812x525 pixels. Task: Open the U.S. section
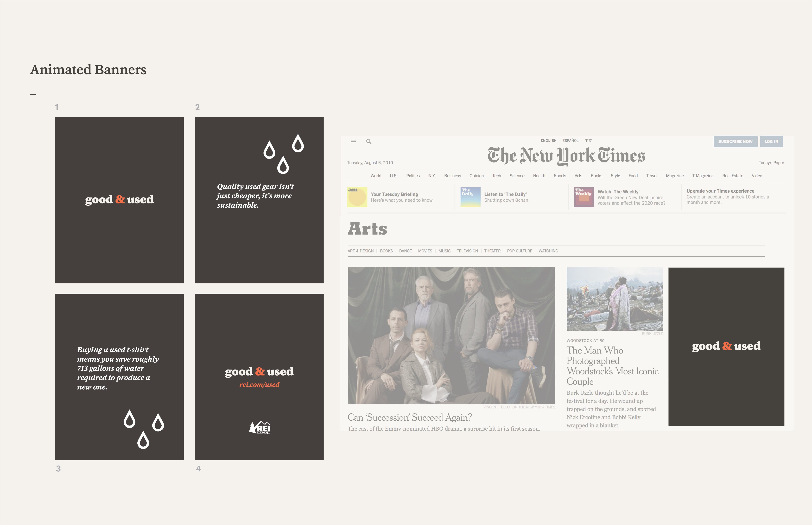coord(394,176)
